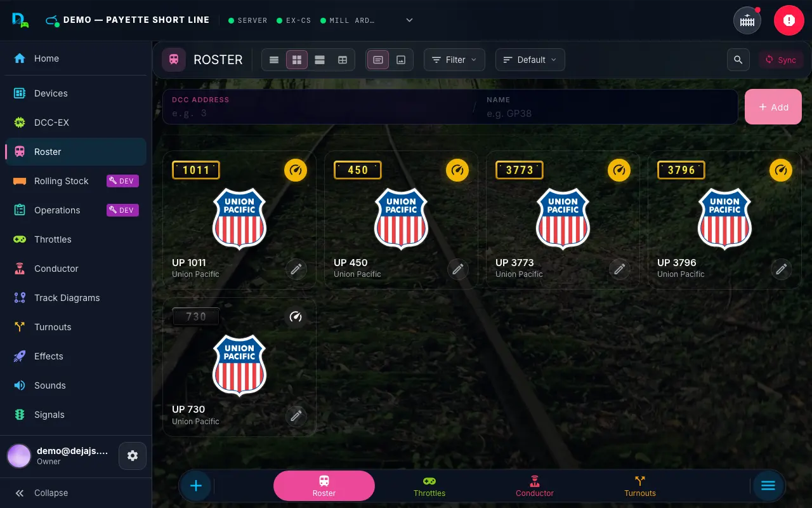Screen dimensions: 812x508
Task: Open Signals in the sidebar
Action: pyautogui.click(x=76, y=415)
